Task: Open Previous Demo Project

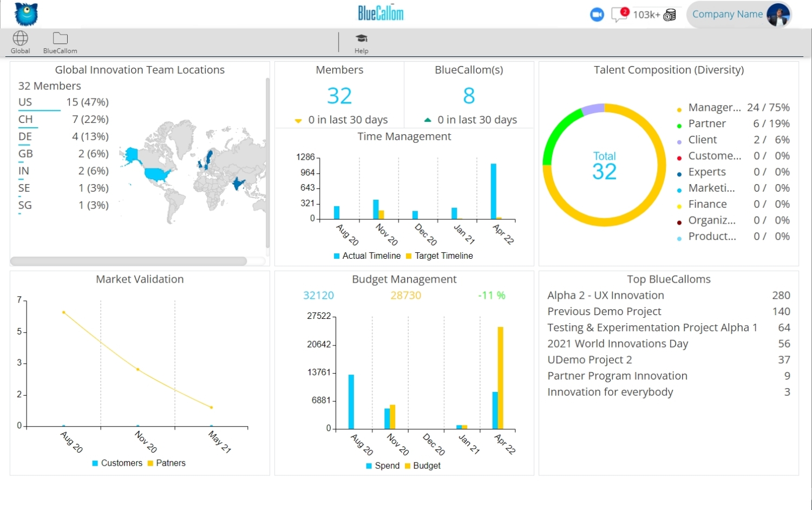Action: 669,312
